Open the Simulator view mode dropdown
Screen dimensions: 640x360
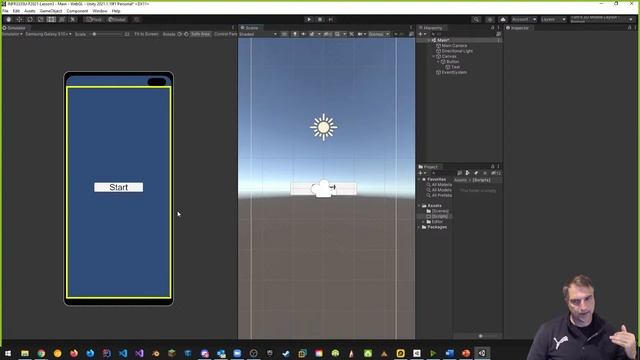[13, 34]
